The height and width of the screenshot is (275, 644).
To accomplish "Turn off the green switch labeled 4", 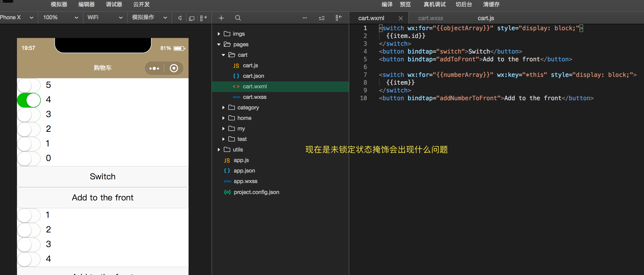I will click(29, 100).
